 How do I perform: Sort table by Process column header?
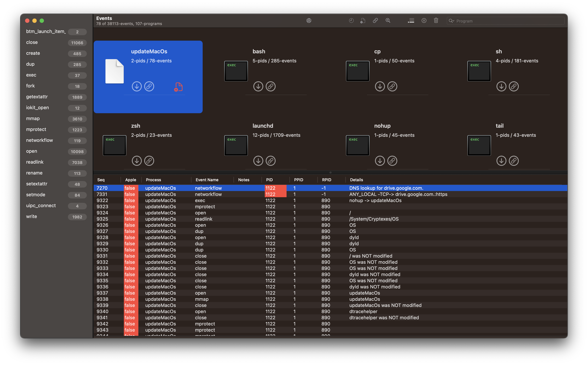(x=153, y=180)
